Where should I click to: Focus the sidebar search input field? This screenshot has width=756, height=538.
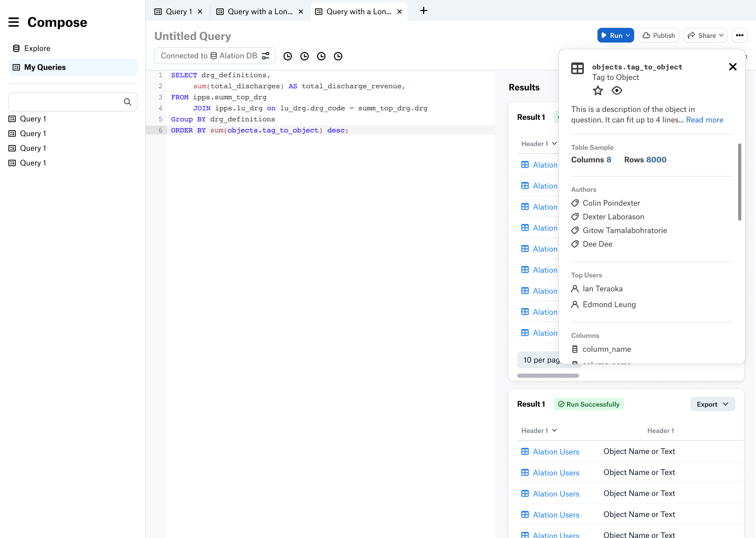coord(73,102)
